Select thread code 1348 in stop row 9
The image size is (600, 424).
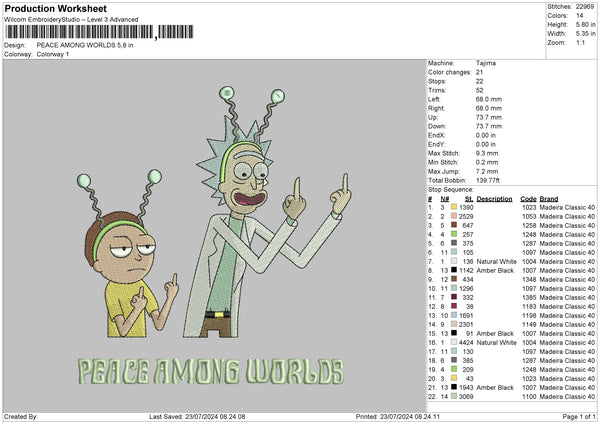coord(529,280)
